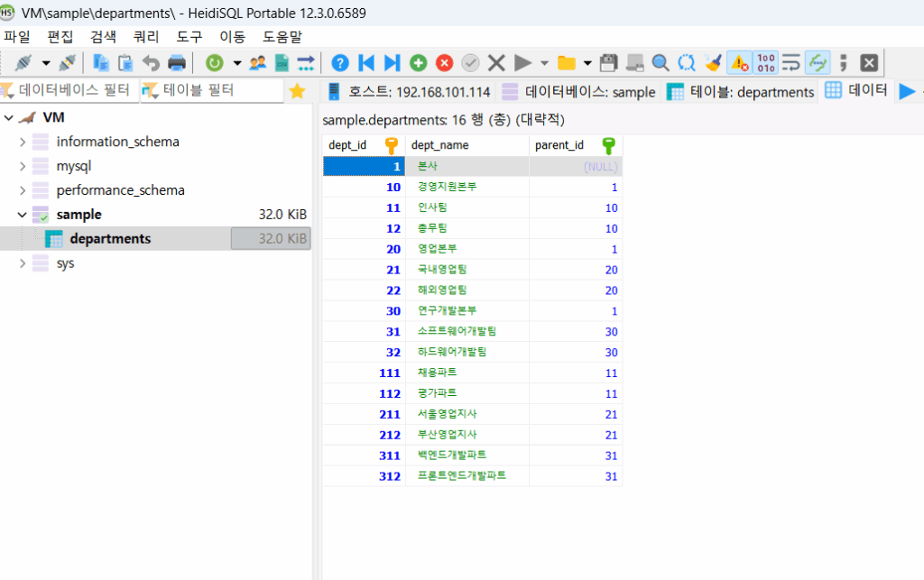The image size is (924, 580).
Task: Delete selected row using red X icon
Action: click(x=442, y=62)
